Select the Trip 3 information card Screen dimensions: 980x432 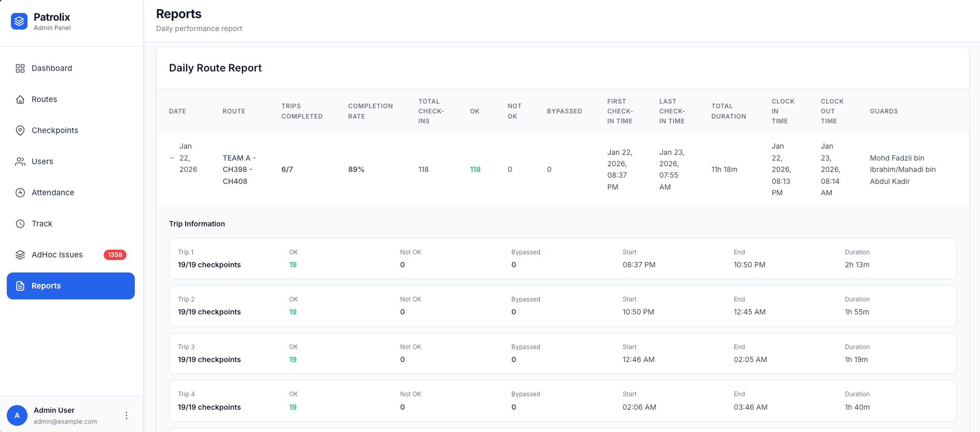(563, 353)
